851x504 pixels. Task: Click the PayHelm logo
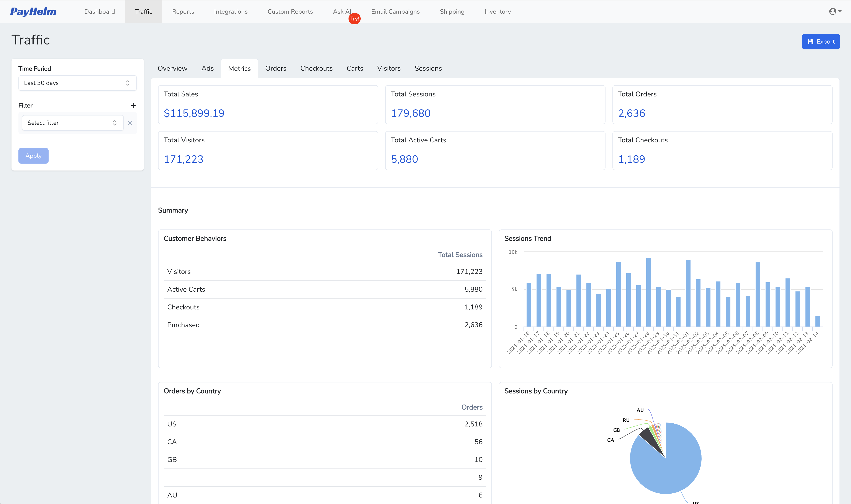pyautogui.click(x=33, y=11)
